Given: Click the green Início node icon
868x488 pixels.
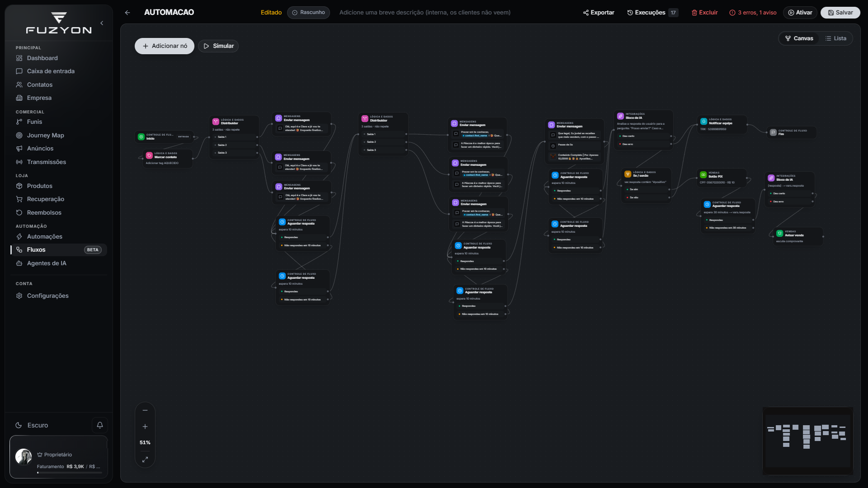Looking at the screenshot, I should pyautogui.click(x=141, y=136).
